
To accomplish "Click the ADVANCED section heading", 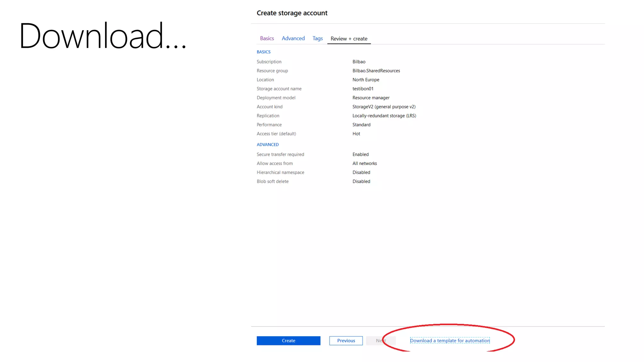I will [x=267, y=145].
